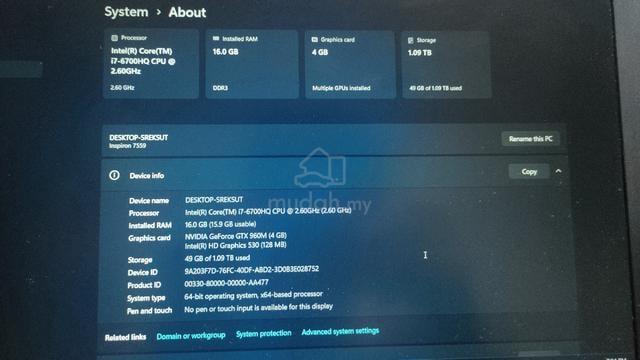Click the Storage drive icon
The height and width of the screenshot is (360, 640).
coord(410,40)
